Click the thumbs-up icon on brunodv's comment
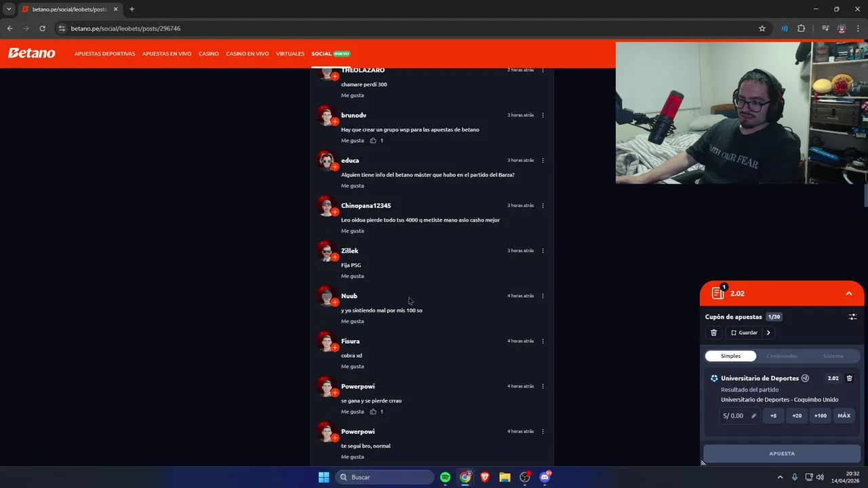 [x=373, y=140]
